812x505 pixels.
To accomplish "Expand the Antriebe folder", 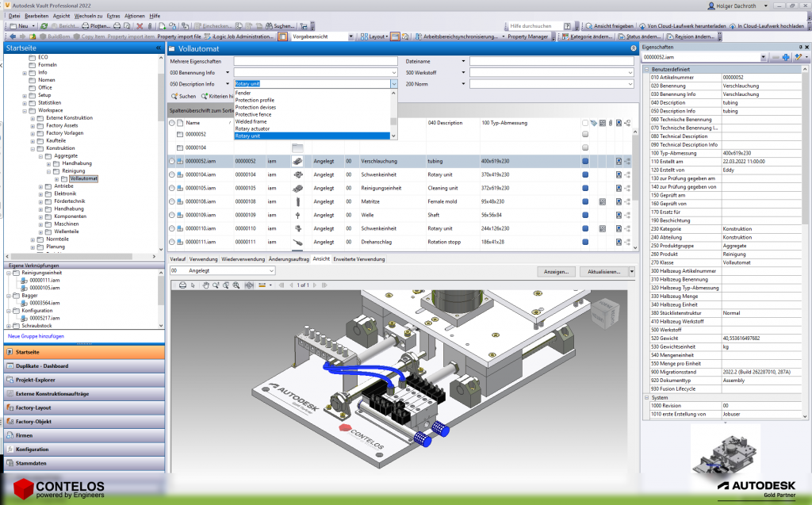I will coord(41,186).
